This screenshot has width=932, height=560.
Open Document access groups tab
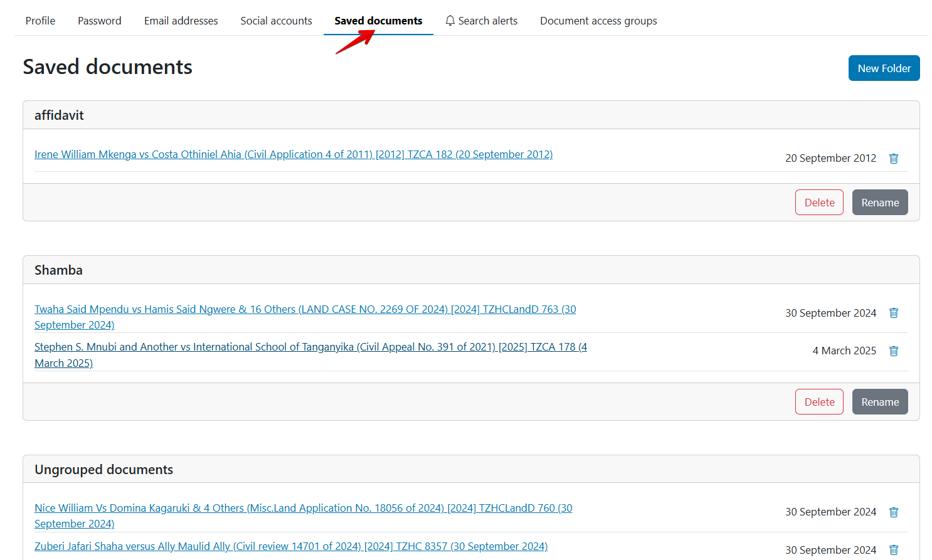[598, 21]
